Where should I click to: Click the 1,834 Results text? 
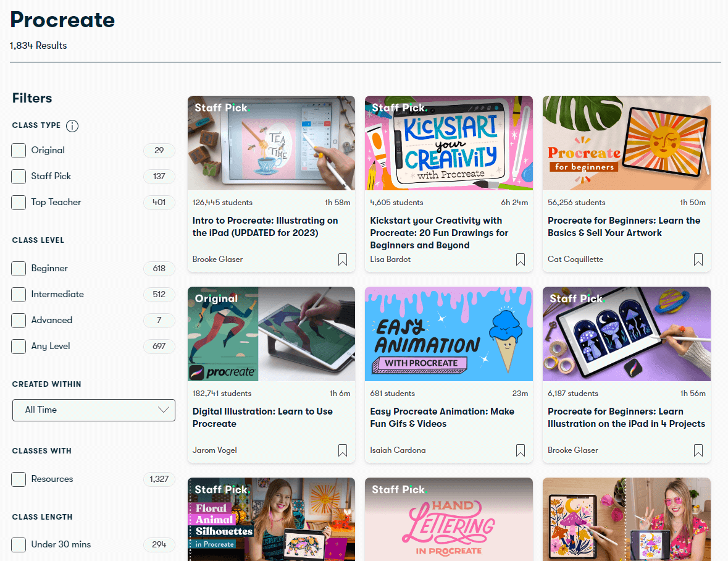(38, 46)
